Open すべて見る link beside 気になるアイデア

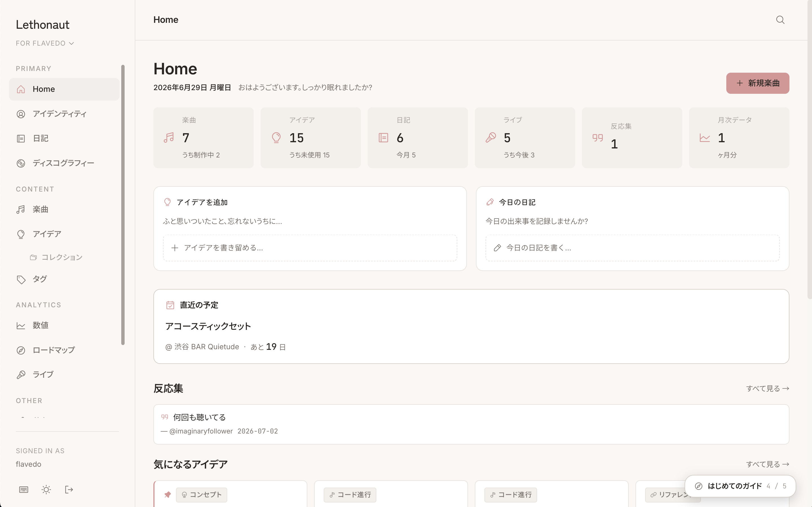(767, 464)
